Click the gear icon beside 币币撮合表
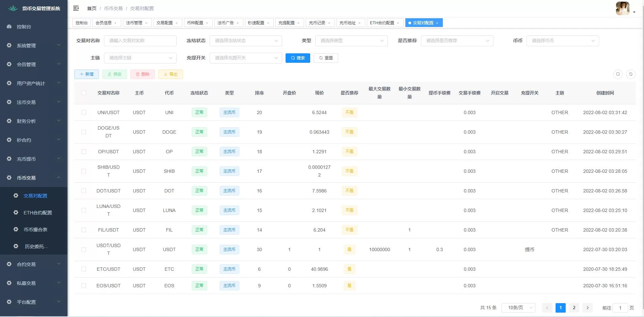This screenshot has width=644, height=317. coord(16,230)
